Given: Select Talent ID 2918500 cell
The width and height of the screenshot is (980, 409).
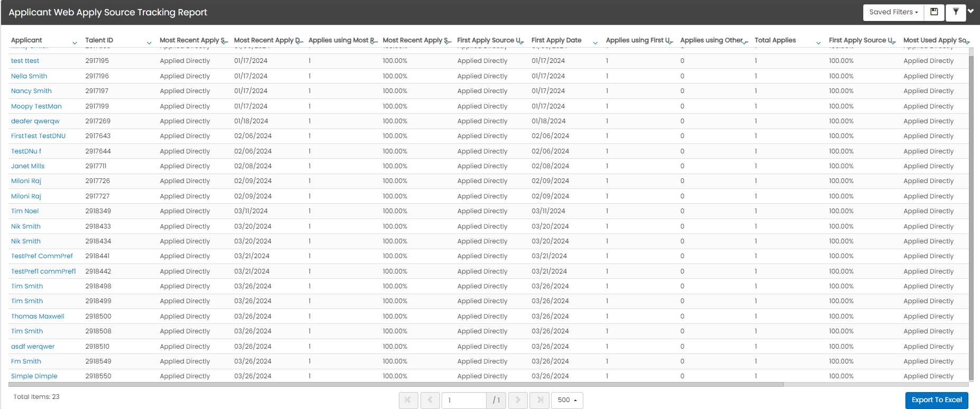Looking at the screenshot, I should click(x=98, y=316).
